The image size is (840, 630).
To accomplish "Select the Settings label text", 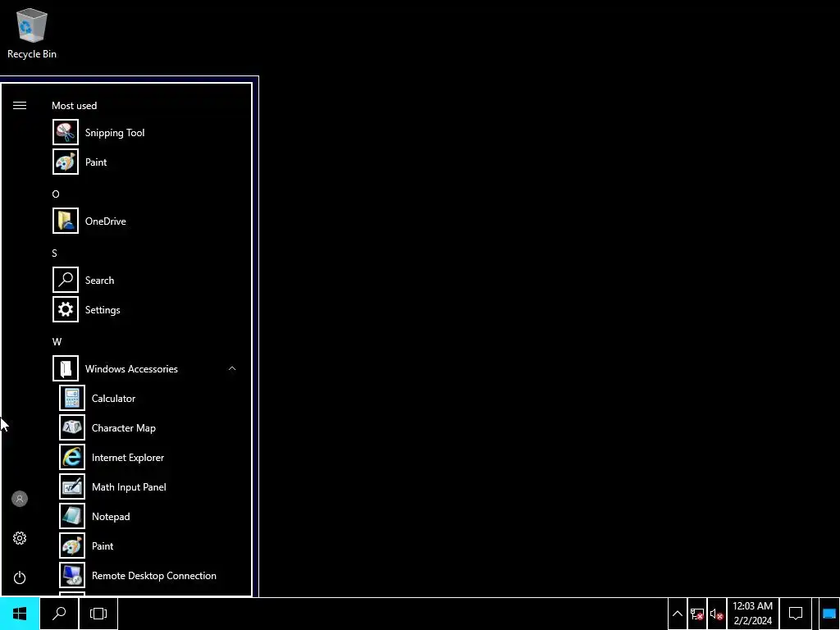I will 103,309.
